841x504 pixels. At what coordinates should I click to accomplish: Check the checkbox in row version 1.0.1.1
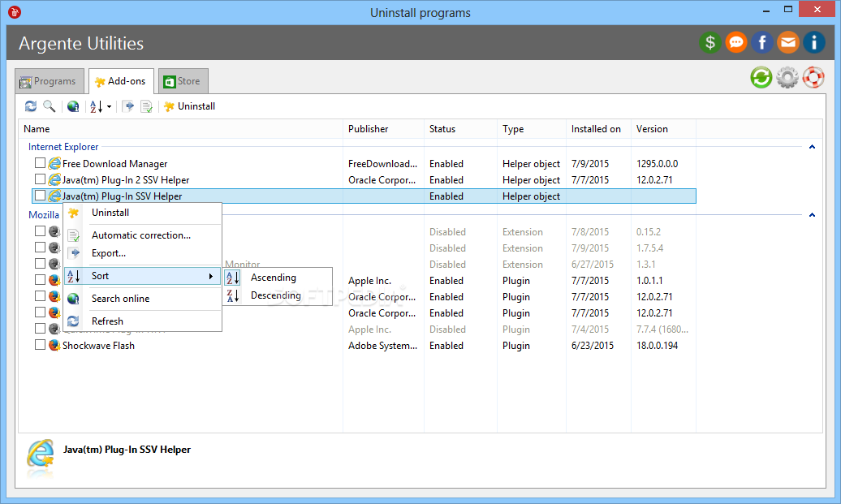40,279
